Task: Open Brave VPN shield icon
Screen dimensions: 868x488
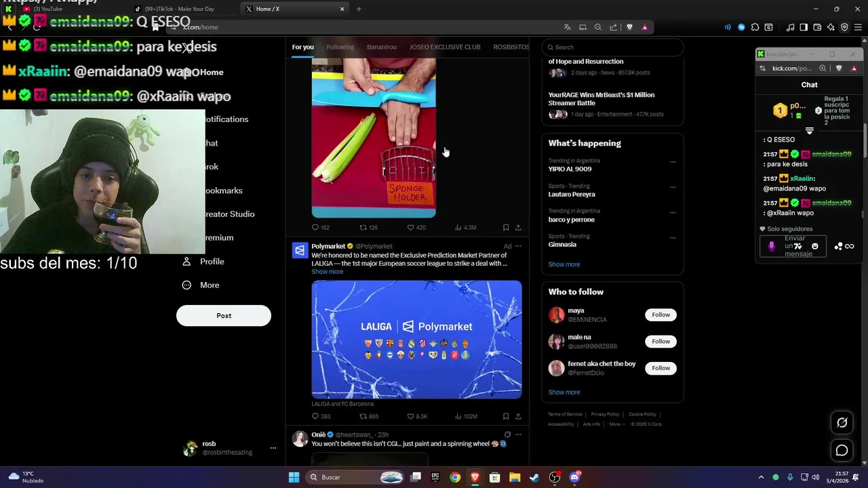Action: click(x=844, y=27)
